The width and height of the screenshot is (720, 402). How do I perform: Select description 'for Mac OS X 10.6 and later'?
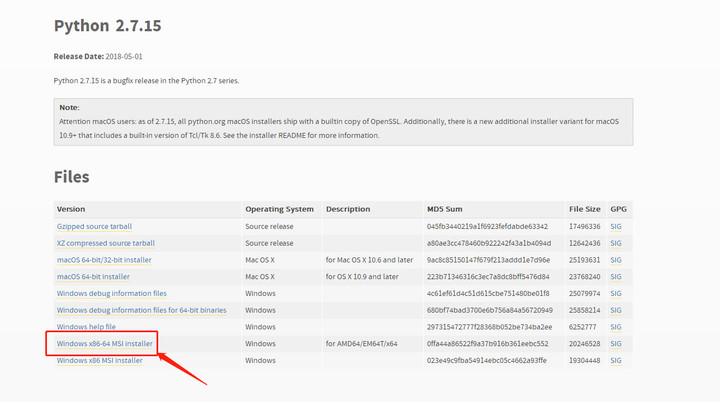click(369, 260)
